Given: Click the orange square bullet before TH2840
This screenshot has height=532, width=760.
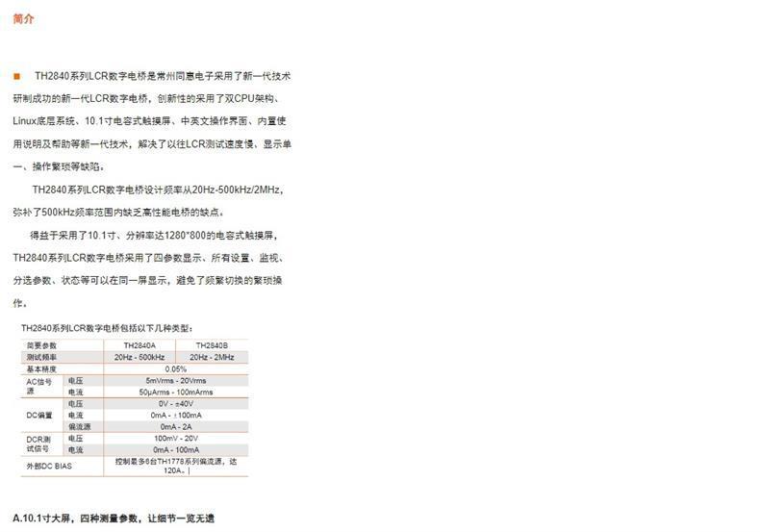Looking at the screenshot, I should [17, 76].
